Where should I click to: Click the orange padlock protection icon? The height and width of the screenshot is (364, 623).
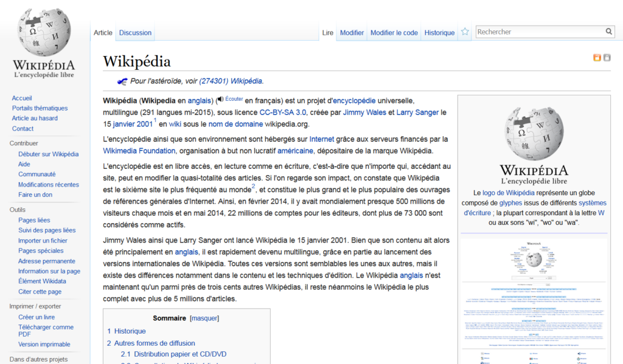[x=597, y=58]
